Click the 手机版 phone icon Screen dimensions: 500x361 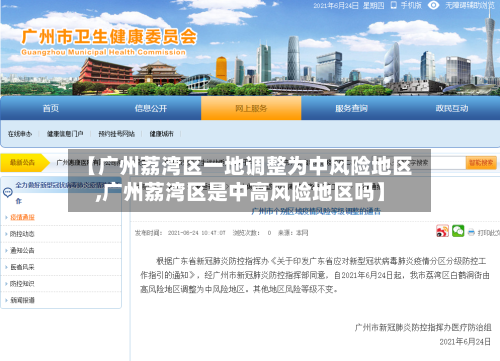coord(394,5)
